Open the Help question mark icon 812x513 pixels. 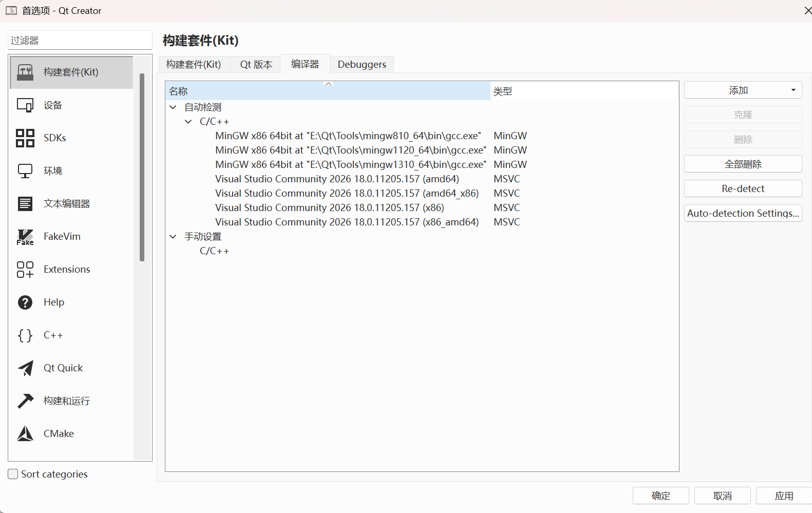(25, 302)
